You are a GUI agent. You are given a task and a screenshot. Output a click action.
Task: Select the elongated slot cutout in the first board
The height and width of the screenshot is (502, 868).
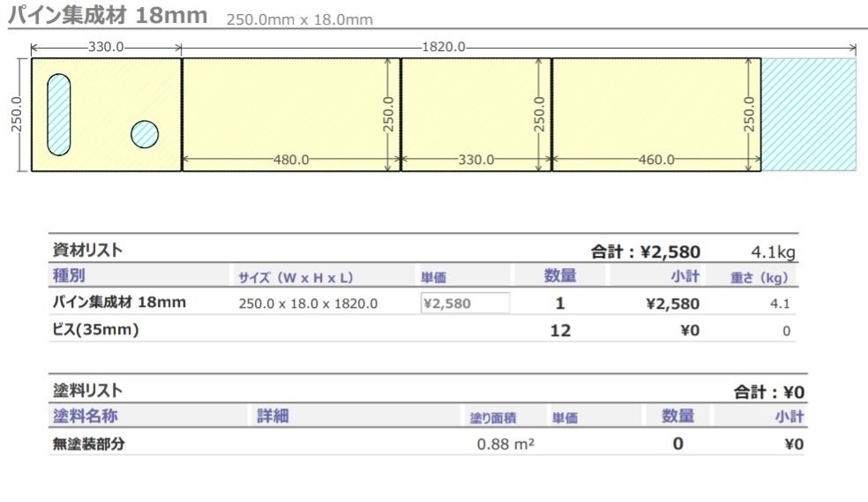pyautogui.click(x=59, y=115)
